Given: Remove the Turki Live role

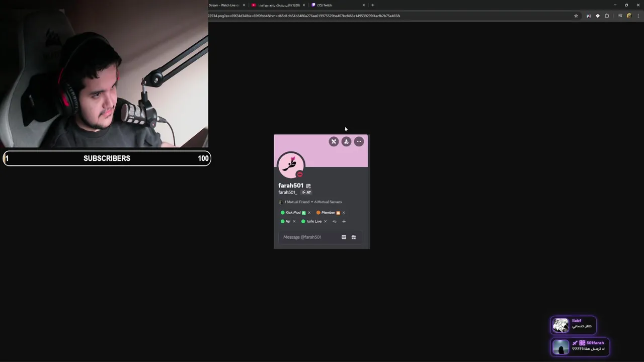Looking at the screenshot, I should point(325,221).
